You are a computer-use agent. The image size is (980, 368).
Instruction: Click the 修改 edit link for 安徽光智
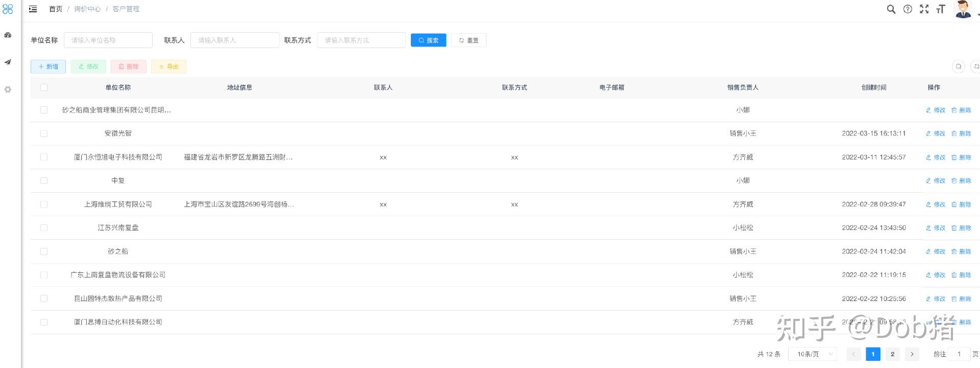(x=936, y=133)
